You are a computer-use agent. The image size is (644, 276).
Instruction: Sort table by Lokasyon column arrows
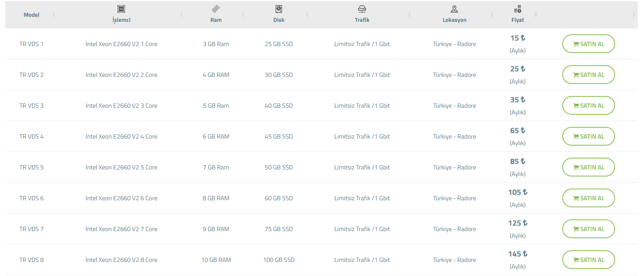click(x=492, y=15)
